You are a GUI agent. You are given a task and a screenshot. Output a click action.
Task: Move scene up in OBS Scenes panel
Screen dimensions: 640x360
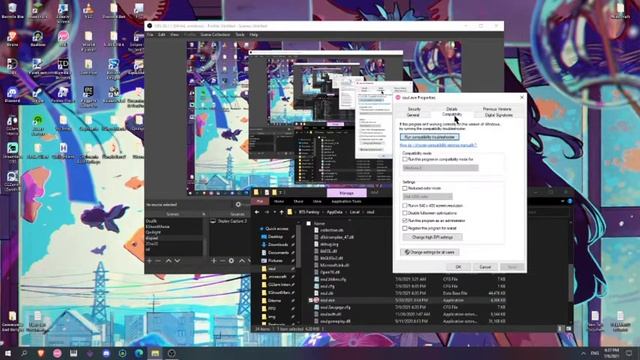point(168,261)
